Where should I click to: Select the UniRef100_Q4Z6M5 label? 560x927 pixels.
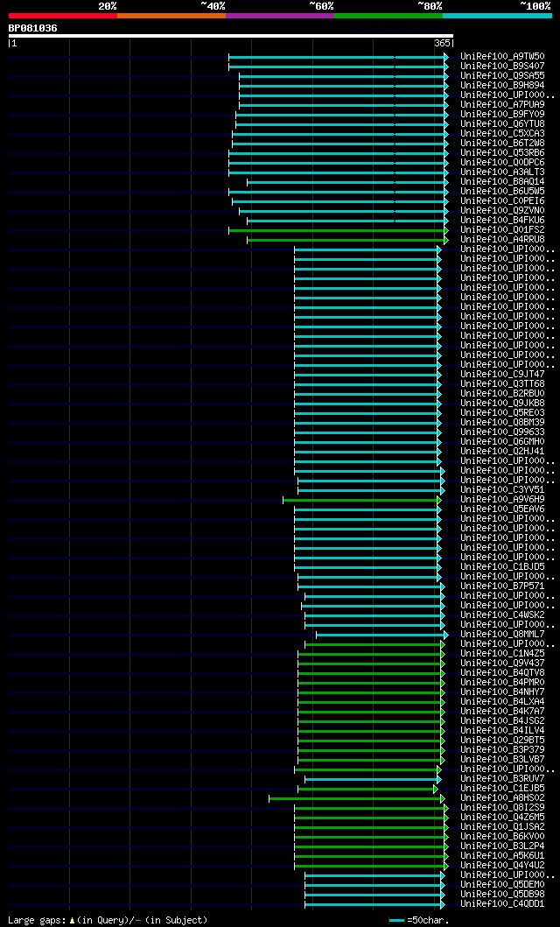click(503, 818)
